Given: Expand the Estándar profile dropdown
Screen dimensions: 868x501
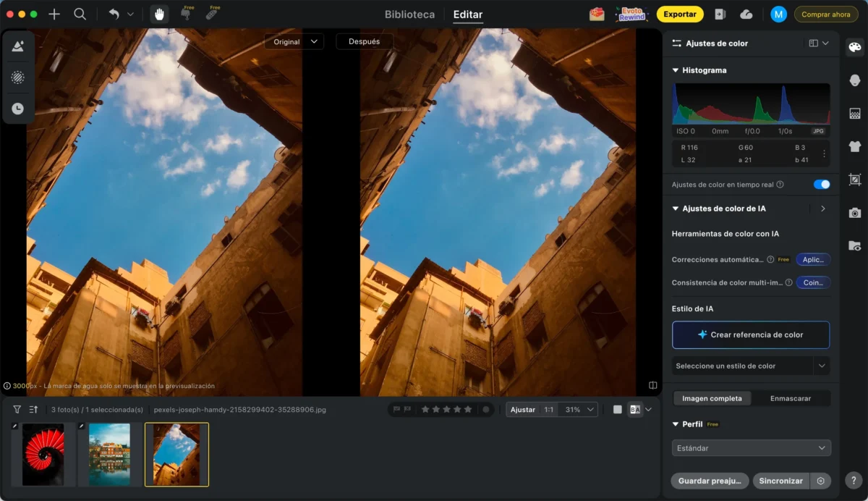Looking at the screenshot, I should coord(751,448).
